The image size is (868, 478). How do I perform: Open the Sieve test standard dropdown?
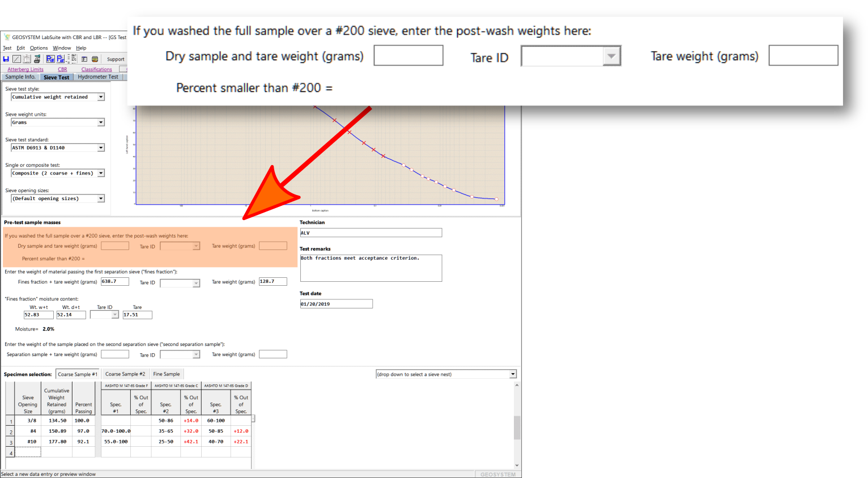pyautogui.click(x=101, y=148)
